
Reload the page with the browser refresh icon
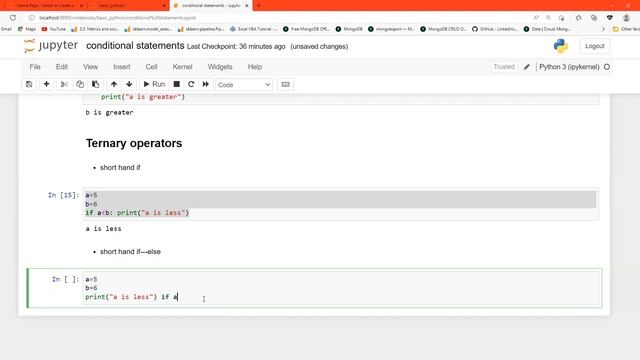point(13,18)
